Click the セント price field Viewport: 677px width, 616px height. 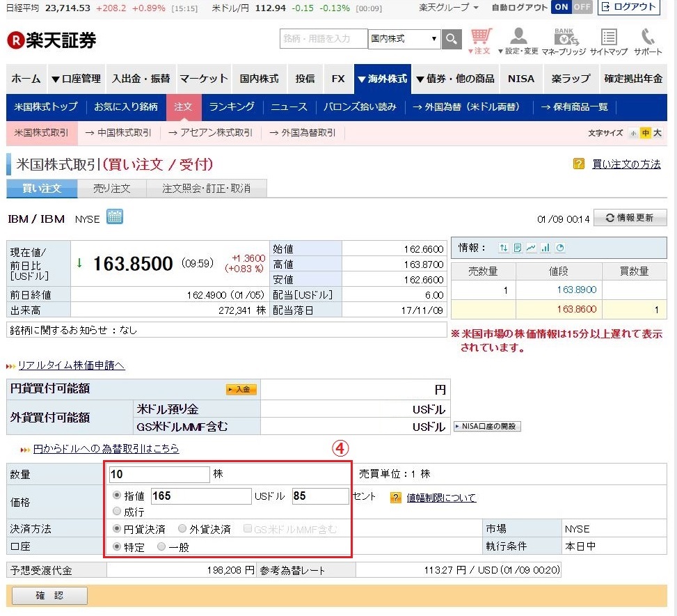pos(320,496)
